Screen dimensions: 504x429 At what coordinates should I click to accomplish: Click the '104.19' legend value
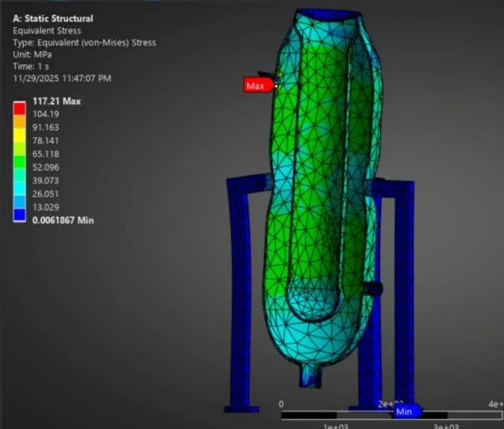point(46,114)
